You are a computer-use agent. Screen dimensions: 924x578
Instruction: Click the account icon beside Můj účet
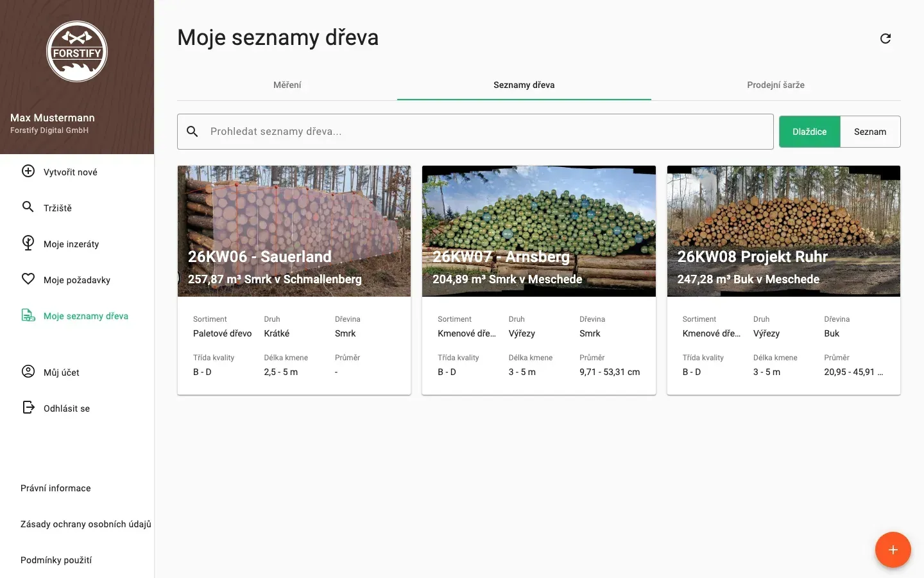[x=28, y=371]
